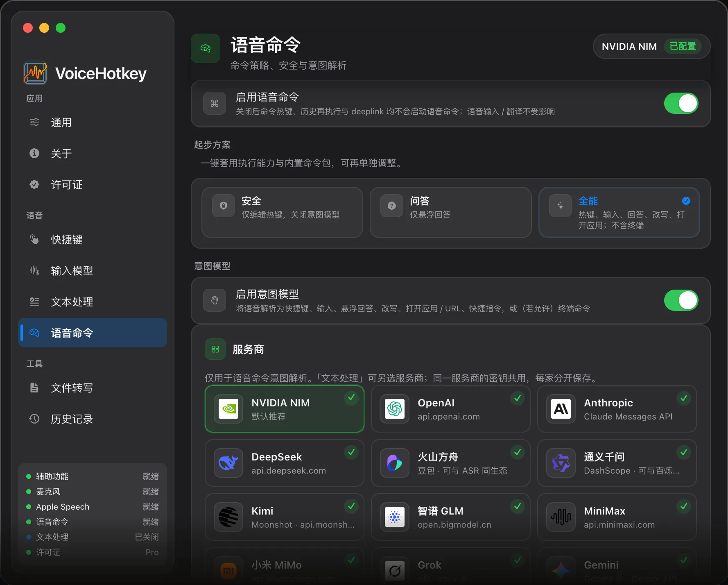Image resolution: width=728 pixels, height=585 pixels.
Task: Click the MiniMax waveform logo
Action: click(x=561, y=517)
